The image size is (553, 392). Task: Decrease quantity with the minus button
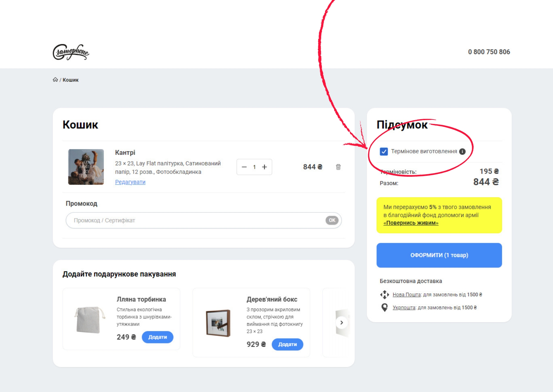pos(244,167)
